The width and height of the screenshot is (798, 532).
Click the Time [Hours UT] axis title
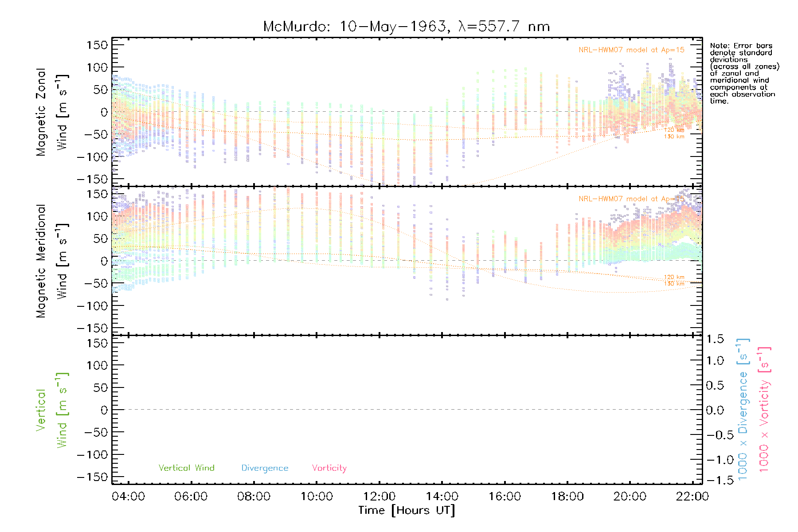point(407,511)
